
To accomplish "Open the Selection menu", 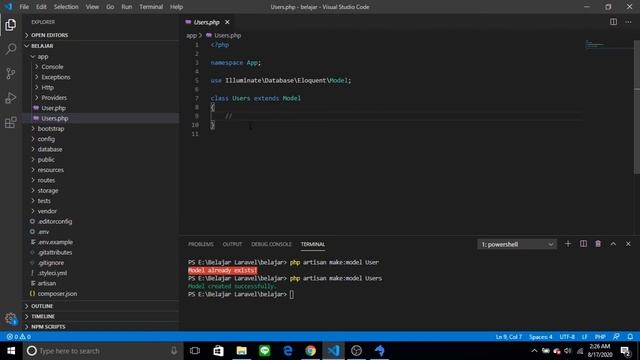I will (x=66, y=7).
